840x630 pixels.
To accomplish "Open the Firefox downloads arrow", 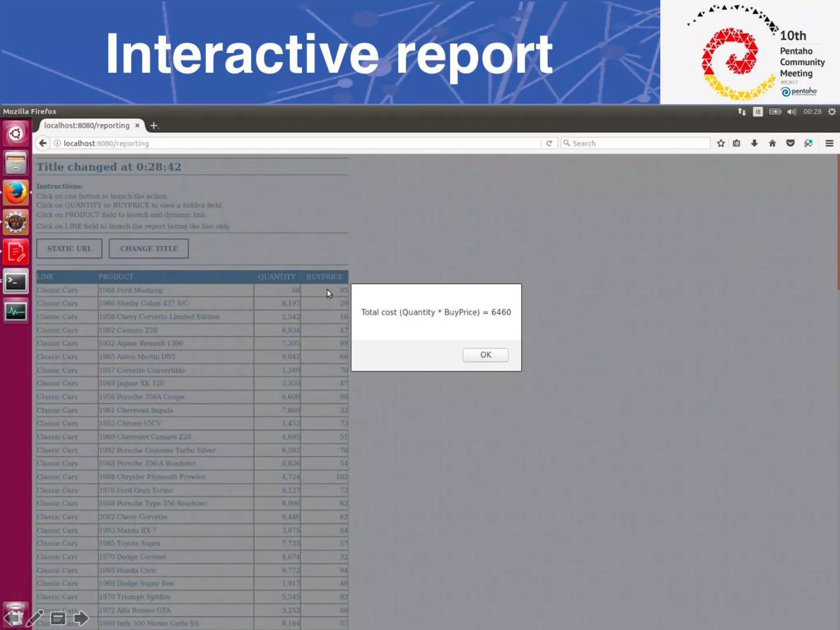I will 754,143.
